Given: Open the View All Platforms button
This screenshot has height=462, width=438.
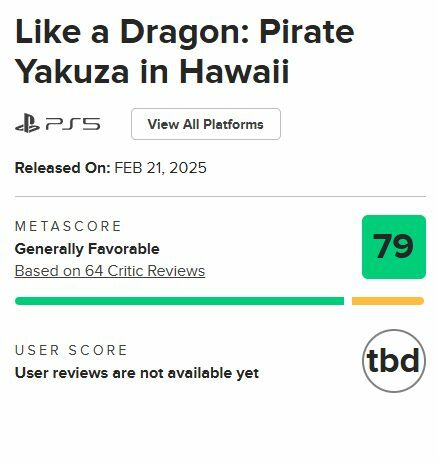Looking at the screenshot, I should [206, 124].
